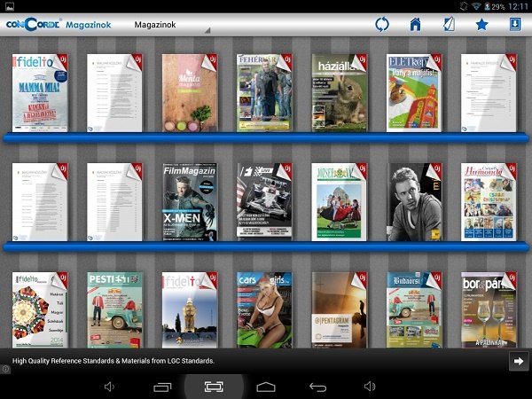The image size is (532, 399).
Task: Tap the Android volume down icon
Action: coord(109,387)
